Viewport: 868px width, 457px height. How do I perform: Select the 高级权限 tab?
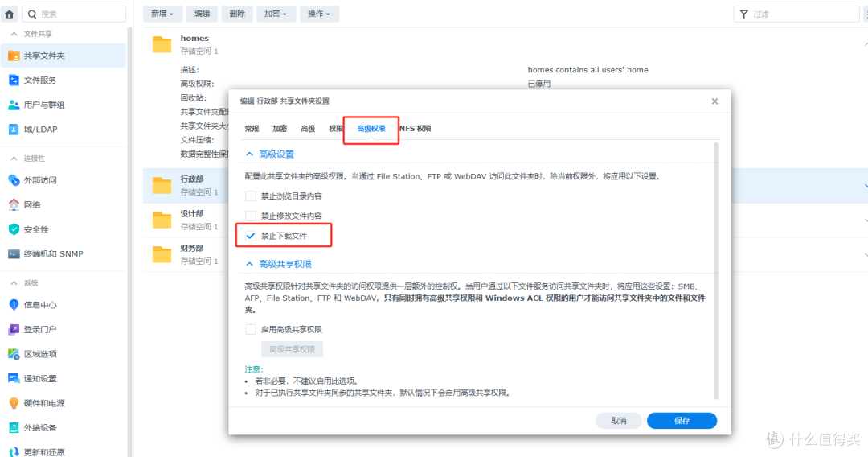click(371, 129)
